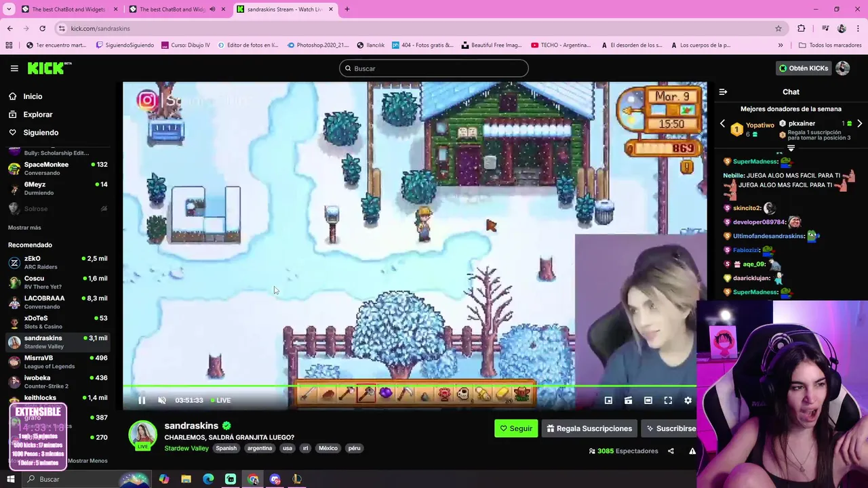This screenshot has height=488, width=868.
Task: Show previous top donors with left arrow
Action: [x=722, y=124]
